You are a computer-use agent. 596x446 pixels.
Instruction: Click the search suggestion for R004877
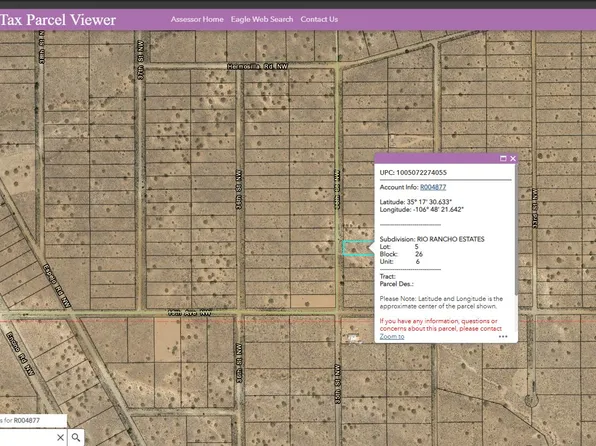(x=33, y=421)
